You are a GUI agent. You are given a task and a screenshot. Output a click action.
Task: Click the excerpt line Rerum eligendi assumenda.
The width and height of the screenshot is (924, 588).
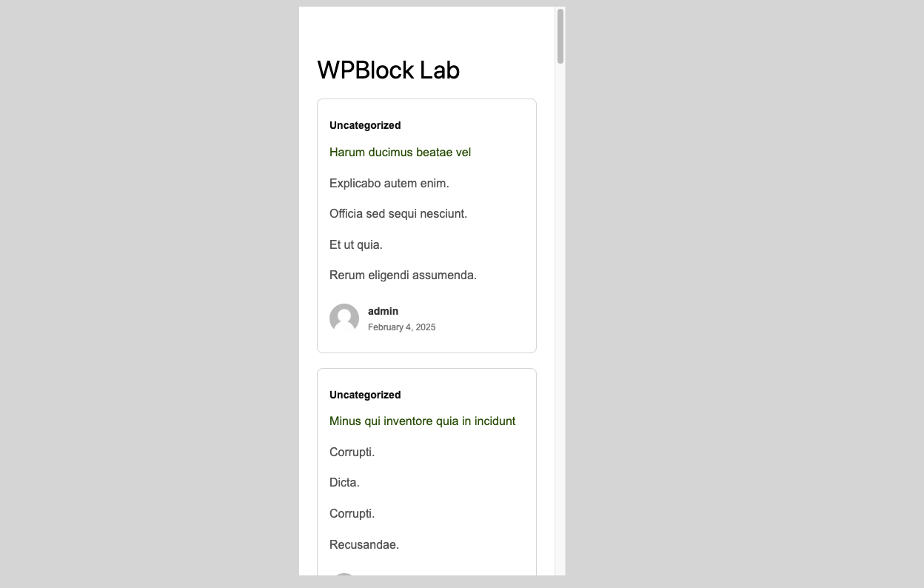point(403,275)
